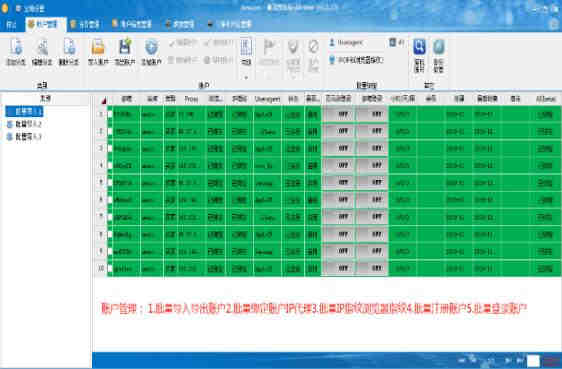Open the ribbon tab with gear icon
Viewport: 562px width, 369px height.
pos(179,24)
